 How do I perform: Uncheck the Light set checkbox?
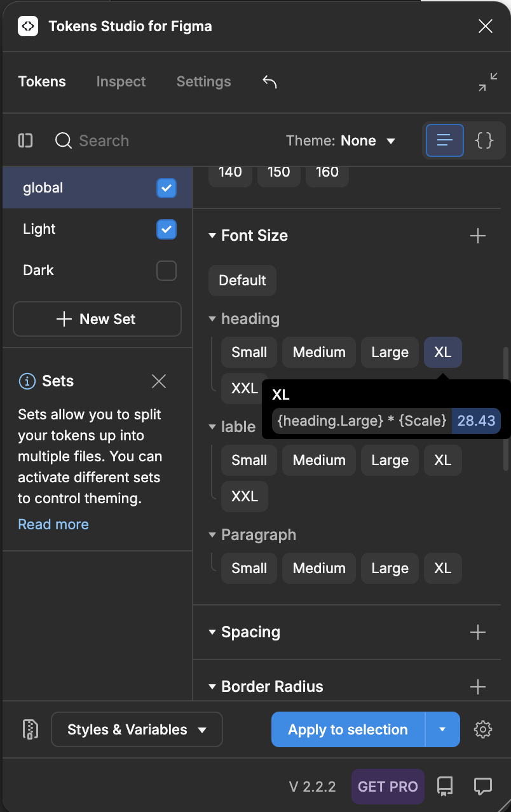(167, 229)
